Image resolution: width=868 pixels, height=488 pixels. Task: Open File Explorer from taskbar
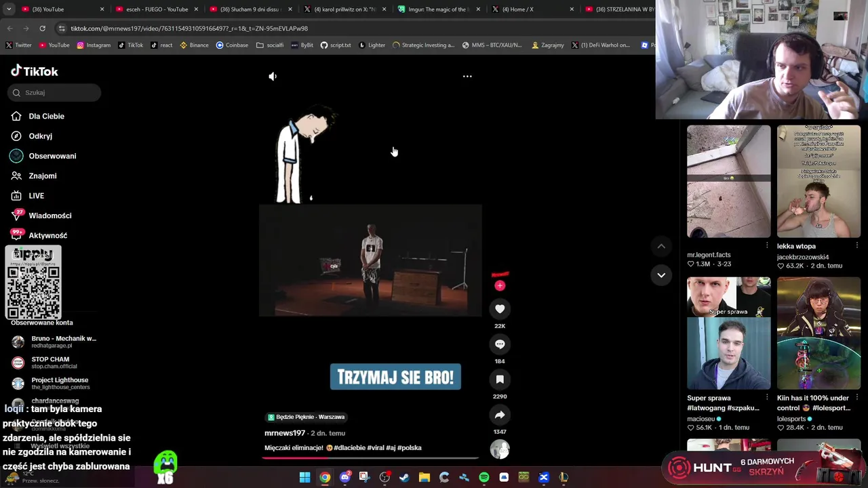(425, 477)
